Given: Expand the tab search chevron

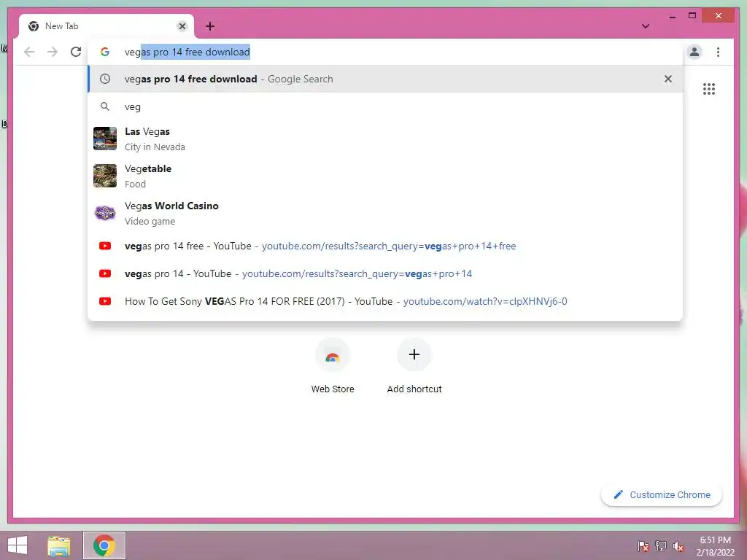Looking at the screenshot, I should [646, 26].
